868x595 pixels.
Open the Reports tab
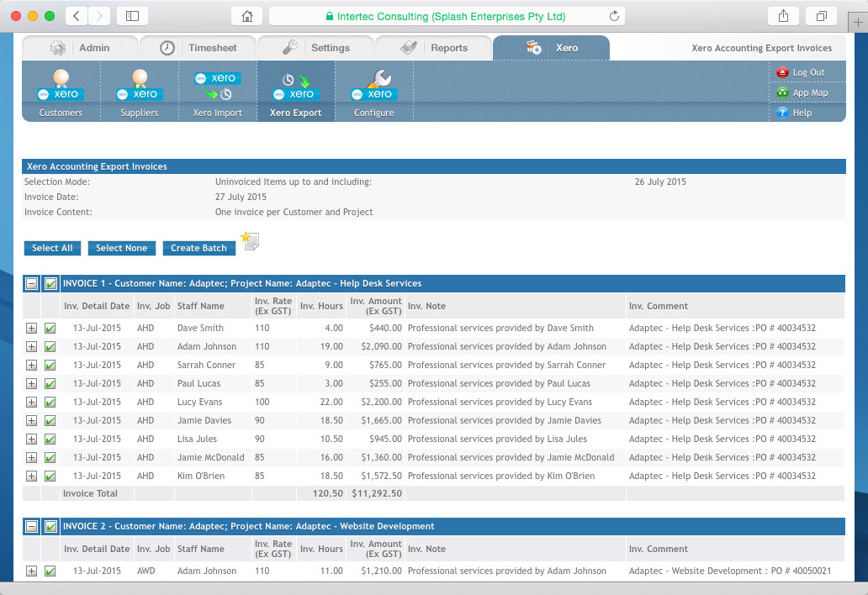tap(433, 48)
